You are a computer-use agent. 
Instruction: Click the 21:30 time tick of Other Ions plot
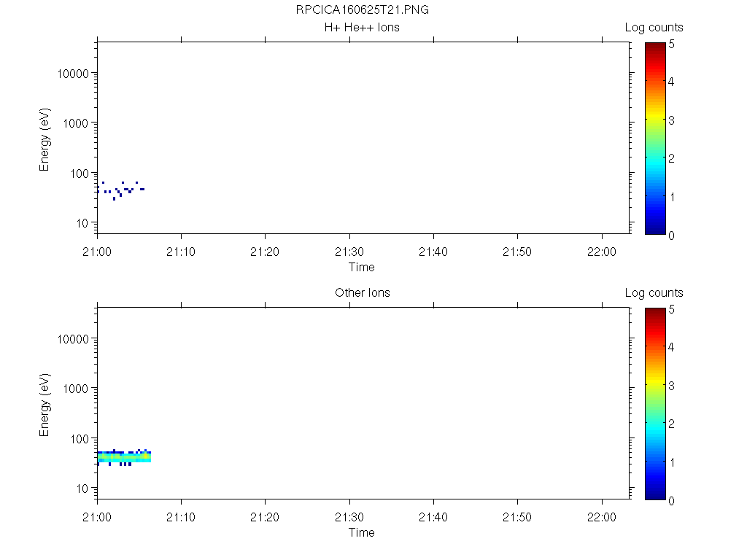[349, 517]
